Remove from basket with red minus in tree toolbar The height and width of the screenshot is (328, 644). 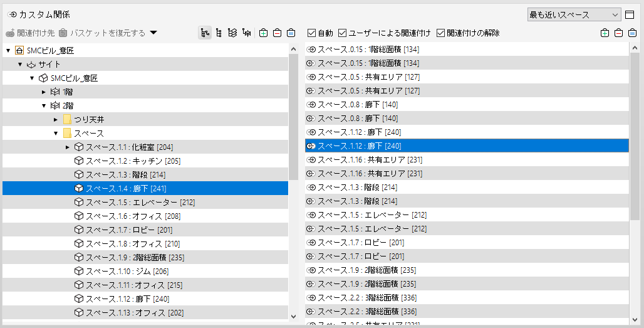pos(278,33)
